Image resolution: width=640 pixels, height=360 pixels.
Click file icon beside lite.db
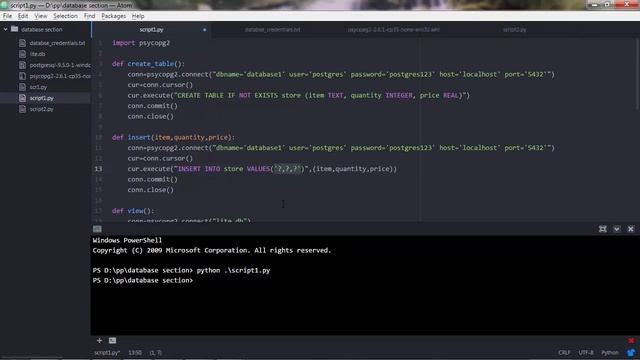pos(22,54)
